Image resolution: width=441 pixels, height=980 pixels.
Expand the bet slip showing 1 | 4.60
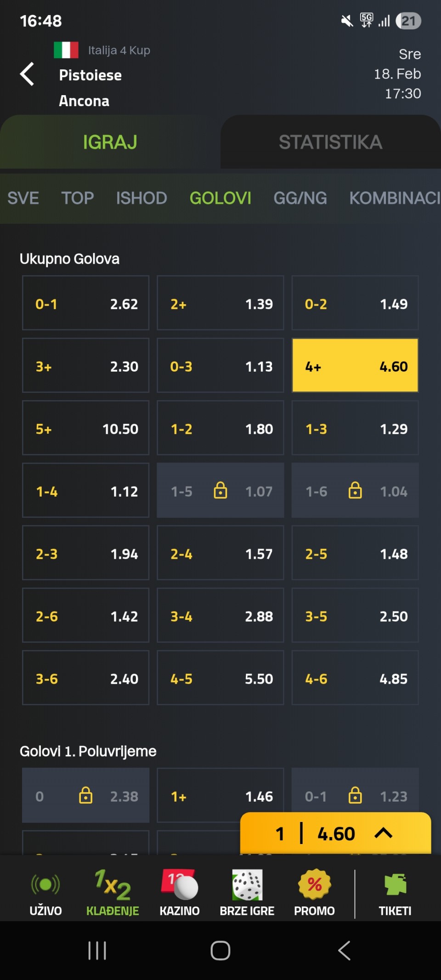tap(335, 833)
